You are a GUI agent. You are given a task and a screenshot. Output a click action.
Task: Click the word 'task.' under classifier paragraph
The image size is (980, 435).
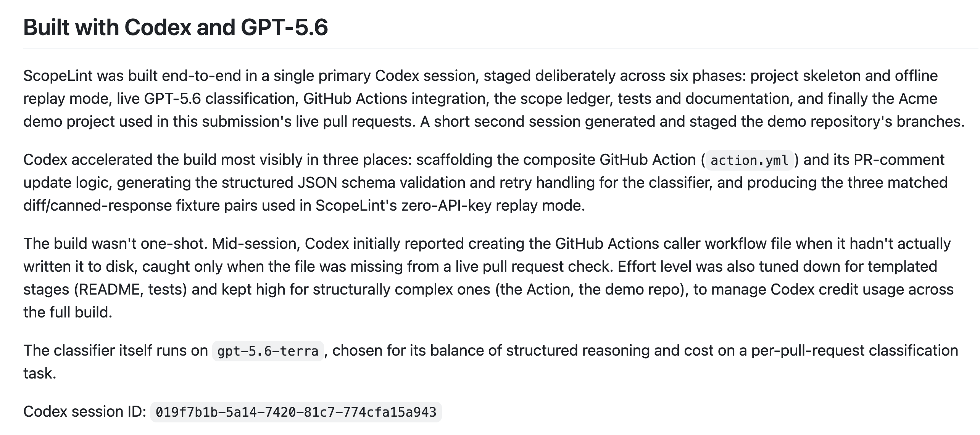(x=40, y=374)
